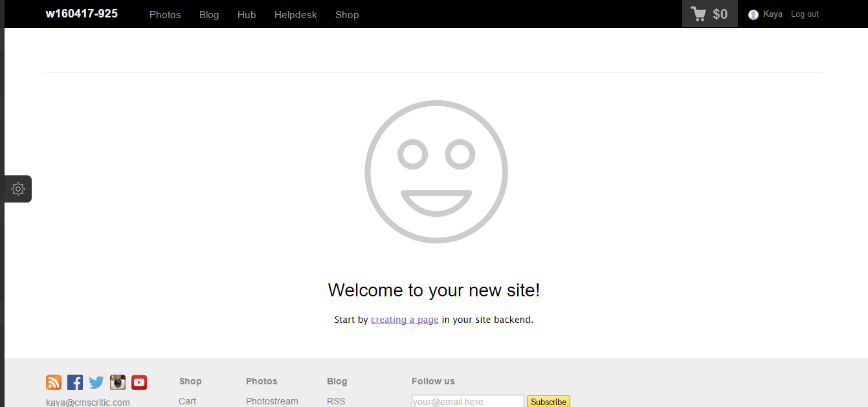
Task: Click the Subscribe button
Action: (x=548, y=401)
